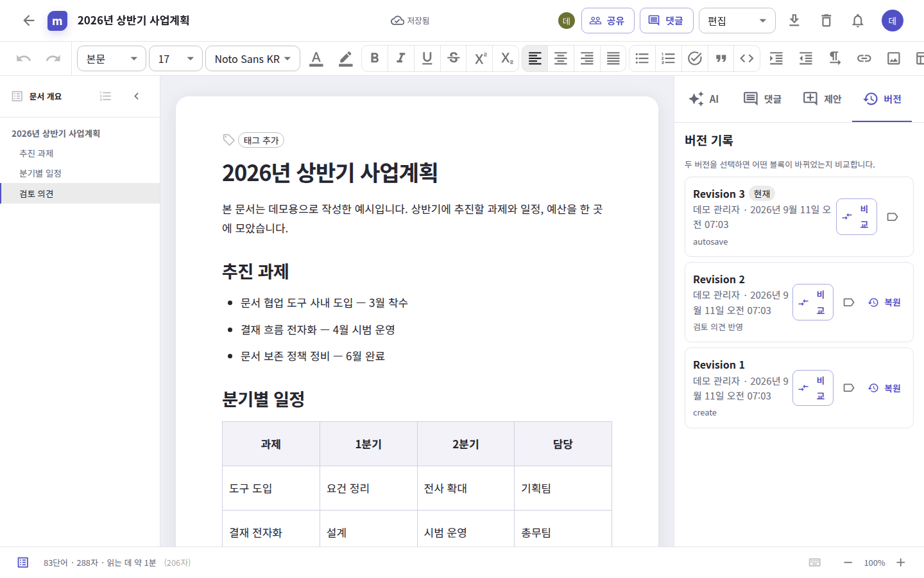Screen dimensions: 924x578
Task: Click the 공유 share button
Action: click(608, 21)
